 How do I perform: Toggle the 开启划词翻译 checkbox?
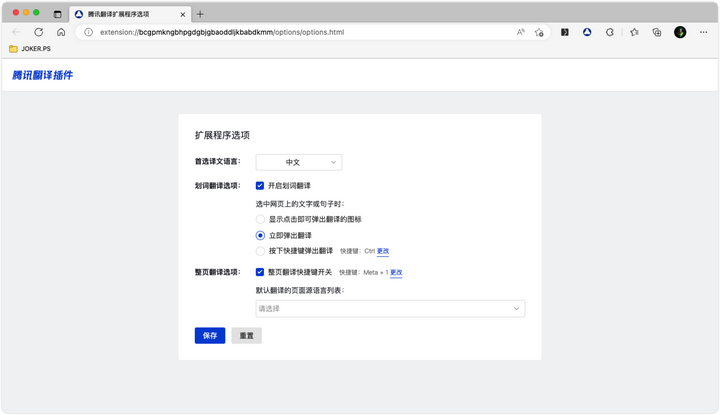(x=260, y=185)
